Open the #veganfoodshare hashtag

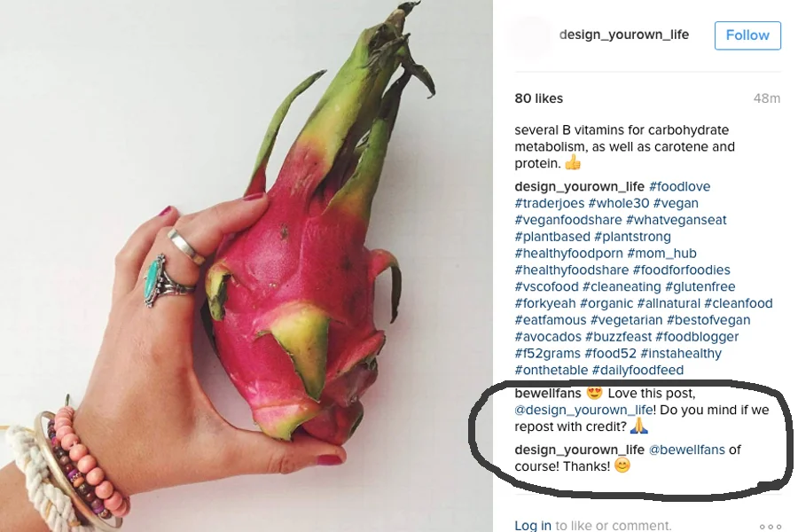568,220
